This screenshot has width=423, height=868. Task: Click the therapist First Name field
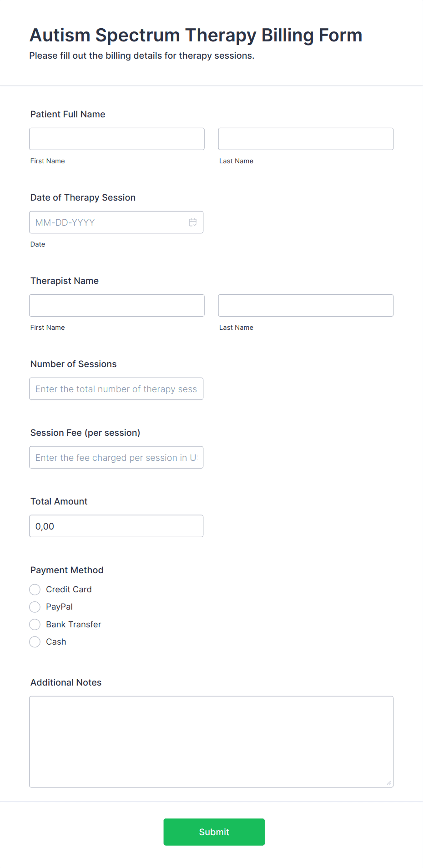(116, 305)
